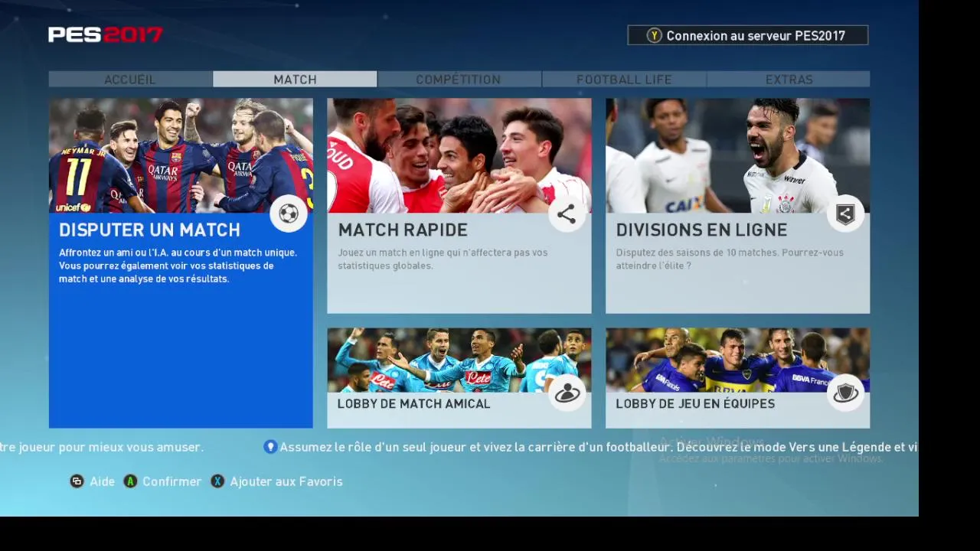Click the green A button icon
This screenshot has width=980, height=551.
[131, 481]
